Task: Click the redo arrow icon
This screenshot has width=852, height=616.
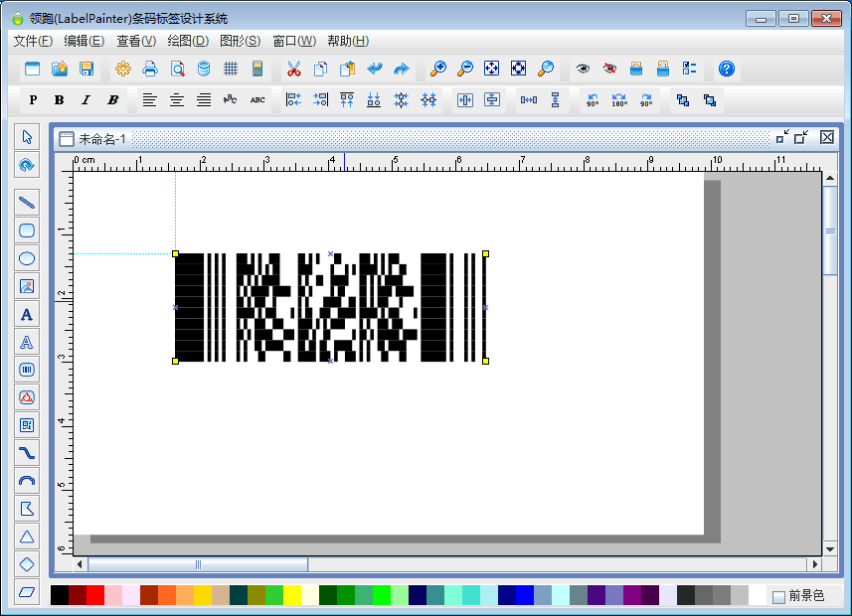Action: click(401, 69)
